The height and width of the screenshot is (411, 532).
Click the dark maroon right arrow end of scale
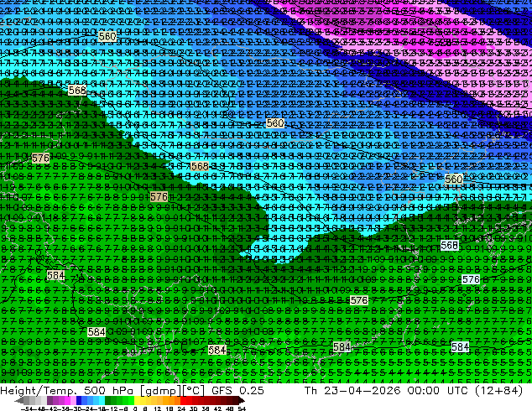tap(241, 401)
